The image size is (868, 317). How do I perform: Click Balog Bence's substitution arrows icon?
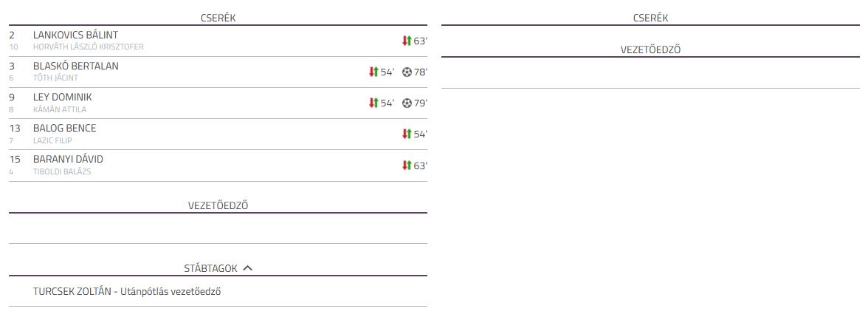point(407,134)
